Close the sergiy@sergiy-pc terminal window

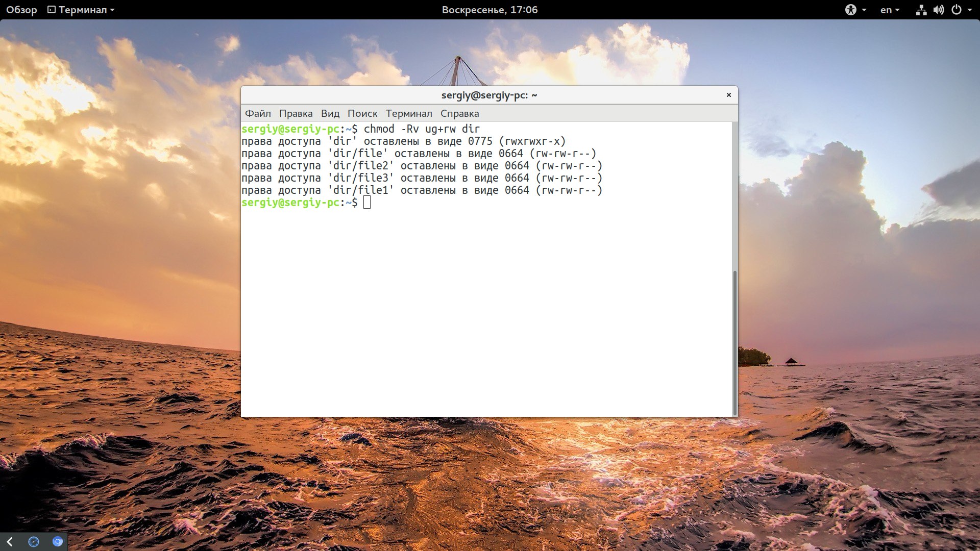[x=728, y=95]
